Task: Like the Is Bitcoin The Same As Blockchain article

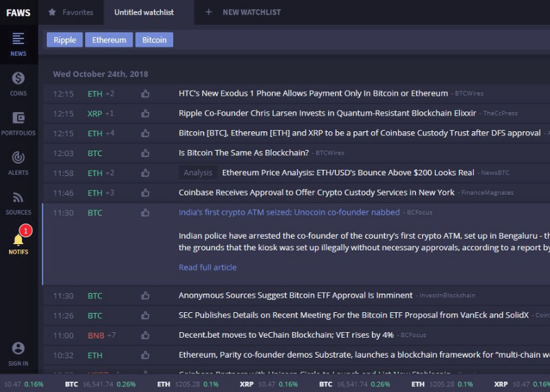Action: (x=145, y=153)
